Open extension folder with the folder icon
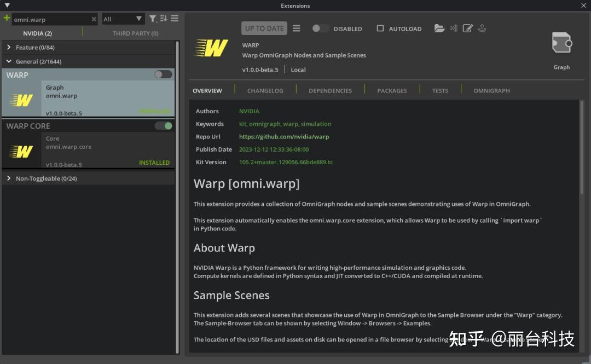The width and height of the screenshot is (591, 364). pos(440,28)
